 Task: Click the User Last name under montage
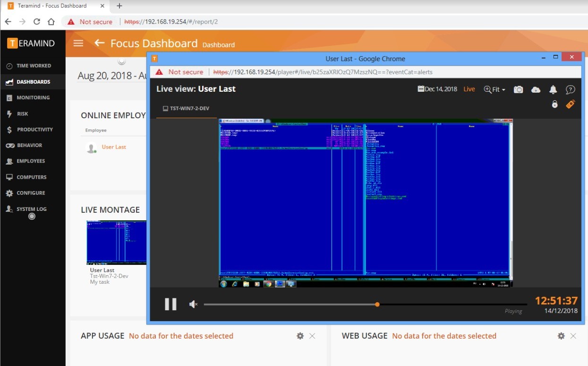[102, 270]
